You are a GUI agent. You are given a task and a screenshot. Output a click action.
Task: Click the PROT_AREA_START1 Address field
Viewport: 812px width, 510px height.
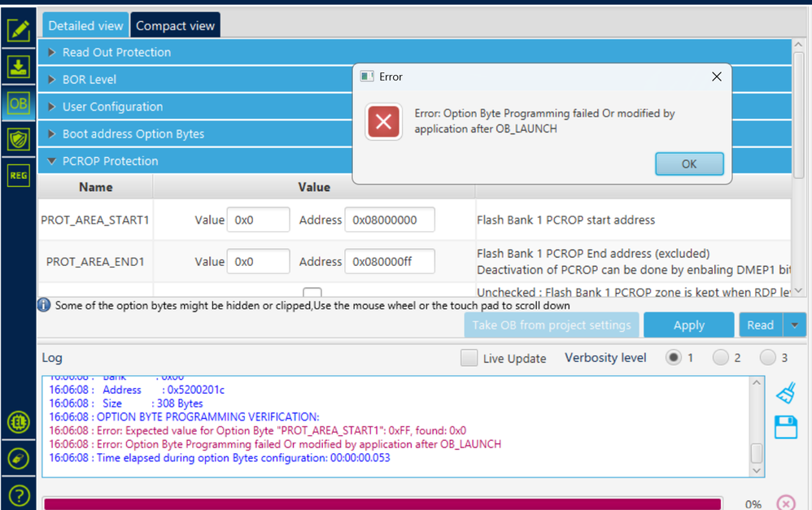click(390, 220)
